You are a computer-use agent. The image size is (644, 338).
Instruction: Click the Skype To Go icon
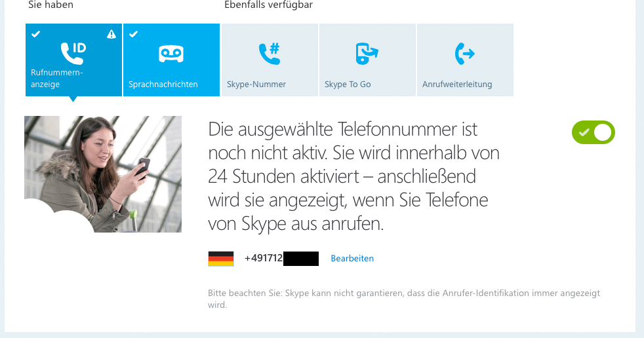367,53
